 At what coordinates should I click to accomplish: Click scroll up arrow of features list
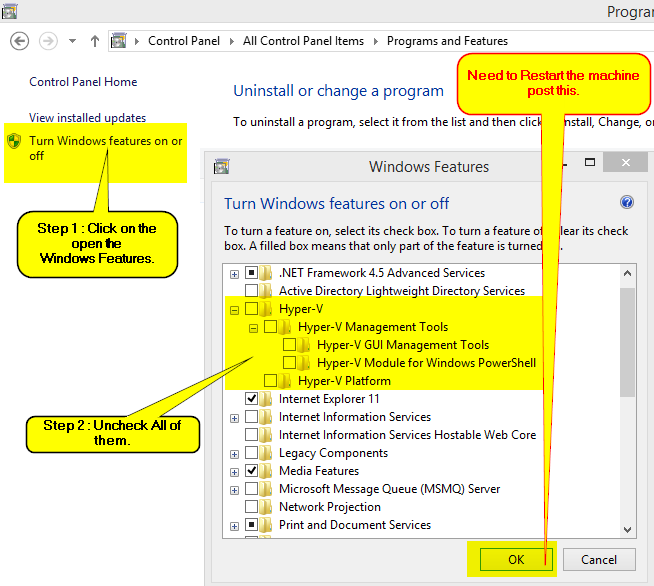point(627,274)
